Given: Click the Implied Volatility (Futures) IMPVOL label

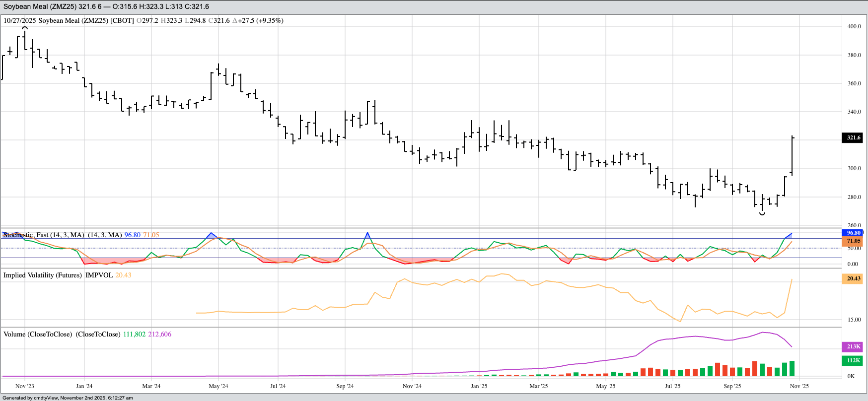Looking at the screenshot, I should [x=58, y=275].
